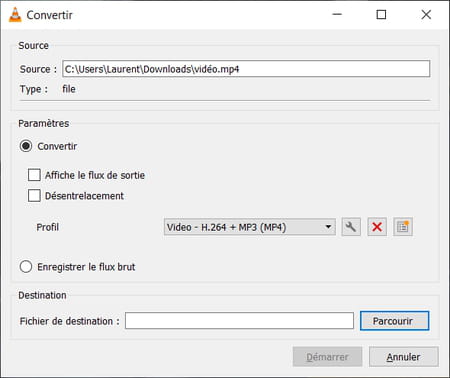Click the Annuler button
The width and height of the screenshot is (450, 378).
[404, 357]
